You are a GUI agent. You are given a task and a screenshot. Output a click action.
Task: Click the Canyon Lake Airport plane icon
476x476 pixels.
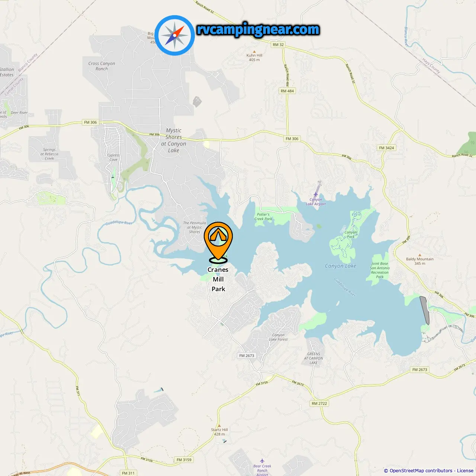coord(316,194)
